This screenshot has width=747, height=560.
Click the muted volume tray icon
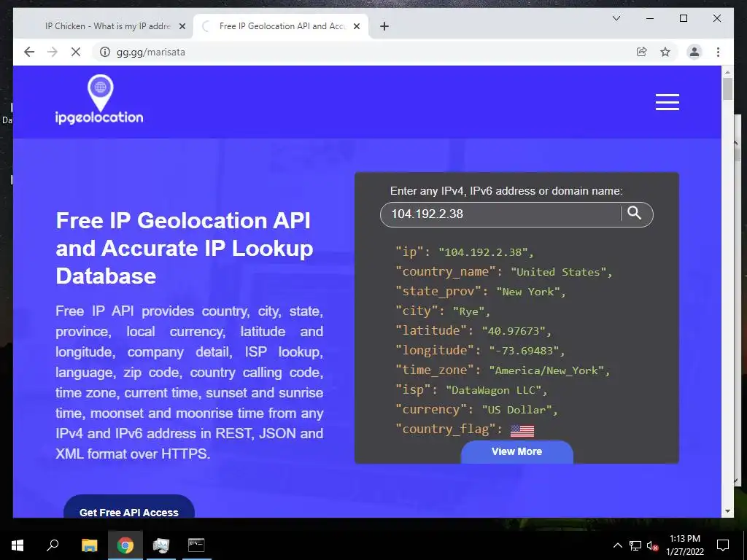tap(653, 545)
